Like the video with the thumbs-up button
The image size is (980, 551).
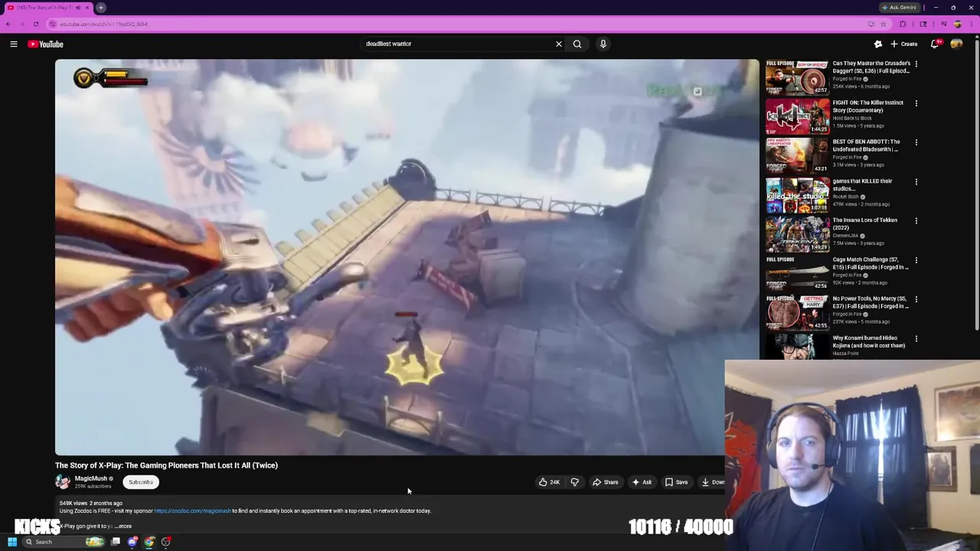pos(549,482)
